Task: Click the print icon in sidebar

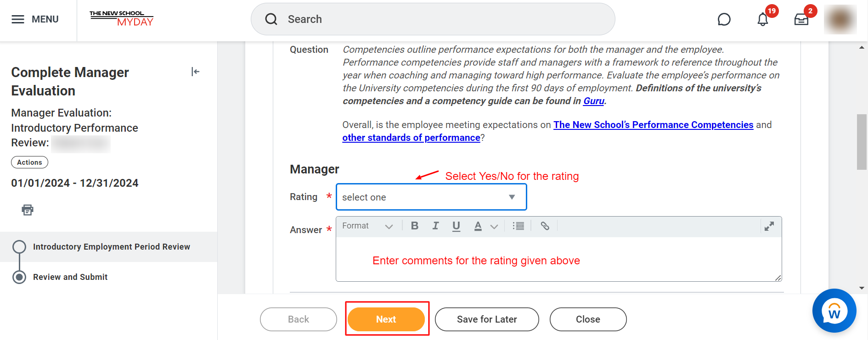Action: coord(28,210)
